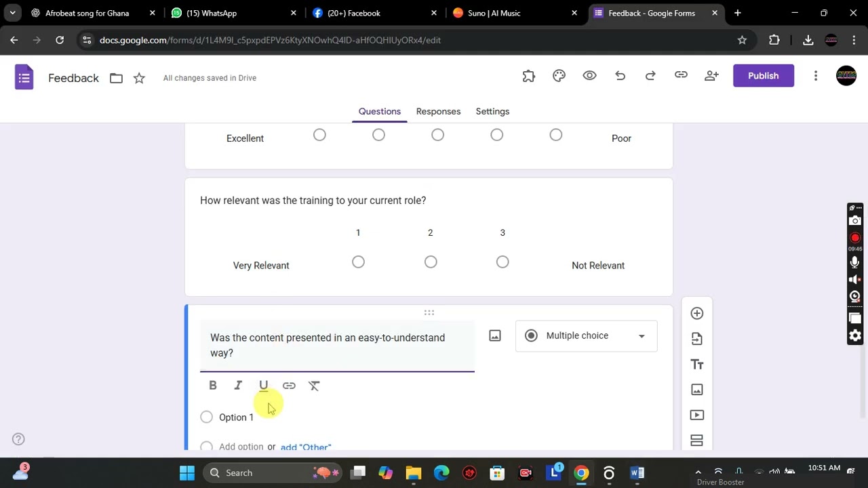This screenshot has height=488, width=868.
Task: Click the add "Other" link
Action: coord(306,447)
